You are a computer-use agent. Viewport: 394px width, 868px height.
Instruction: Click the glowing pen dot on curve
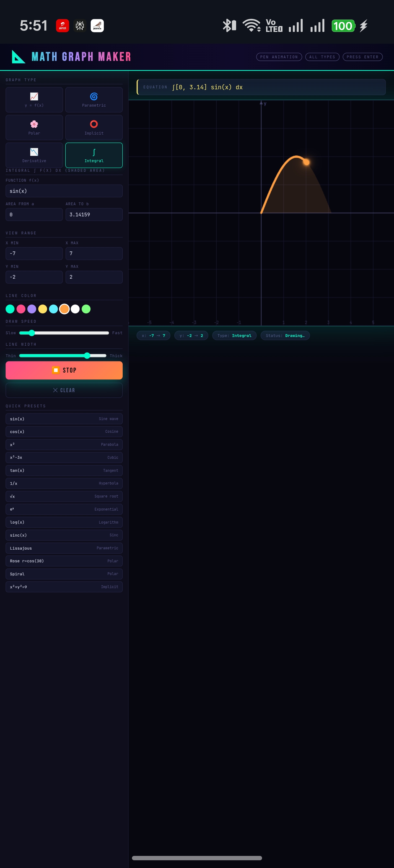(x=306, y=162)
